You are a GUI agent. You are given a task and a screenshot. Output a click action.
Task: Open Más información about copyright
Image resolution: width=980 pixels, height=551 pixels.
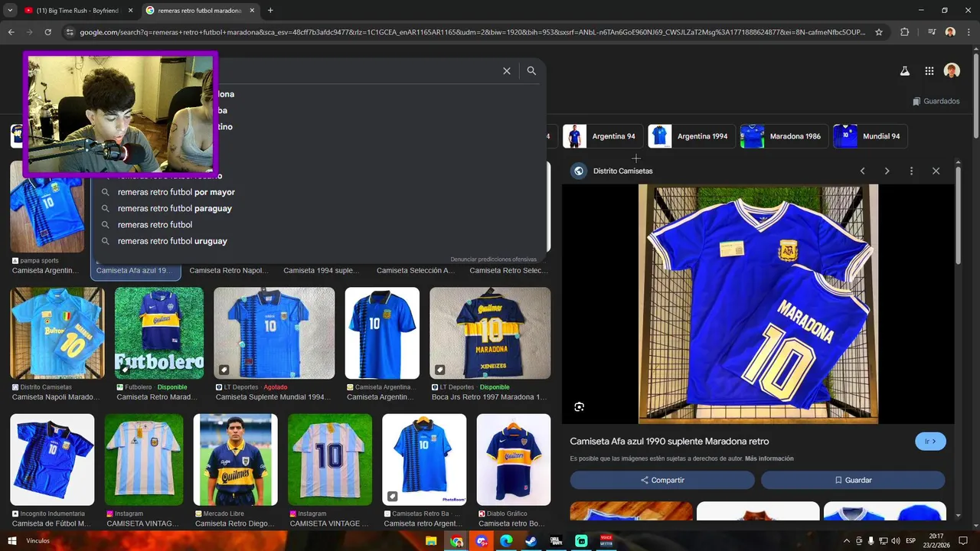coord(769,458)
